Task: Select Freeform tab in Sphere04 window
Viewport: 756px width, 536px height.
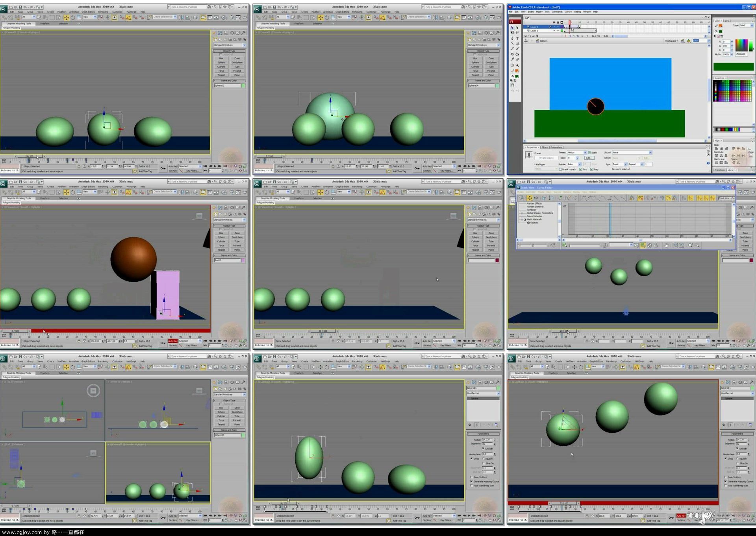Action: point(299,24)
